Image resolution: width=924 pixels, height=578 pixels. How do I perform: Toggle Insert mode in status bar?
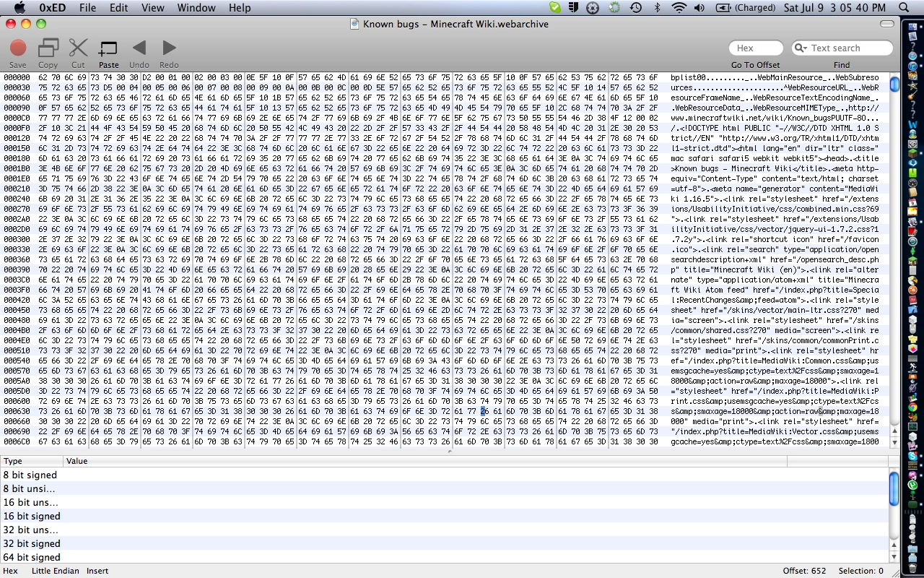97,571
